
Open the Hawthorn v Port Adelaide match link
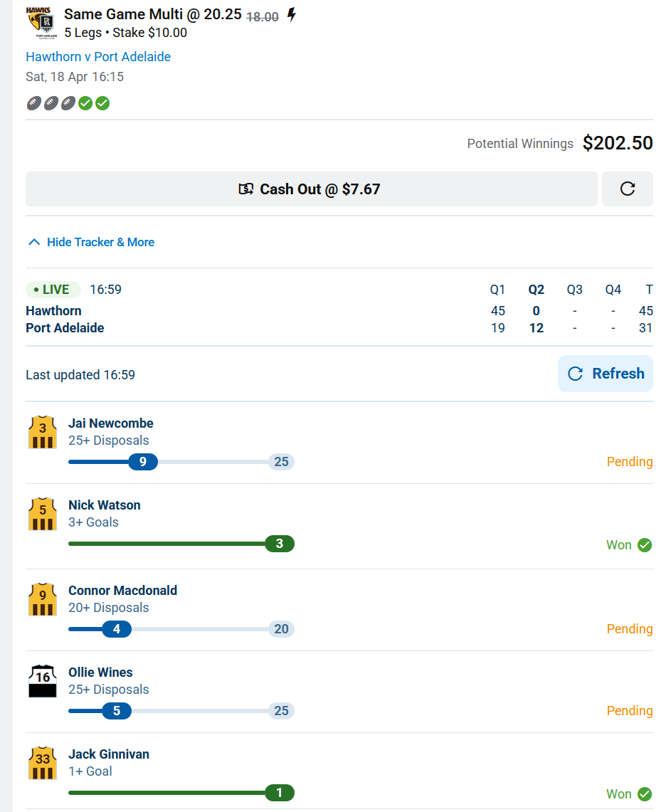pos(98,57)
